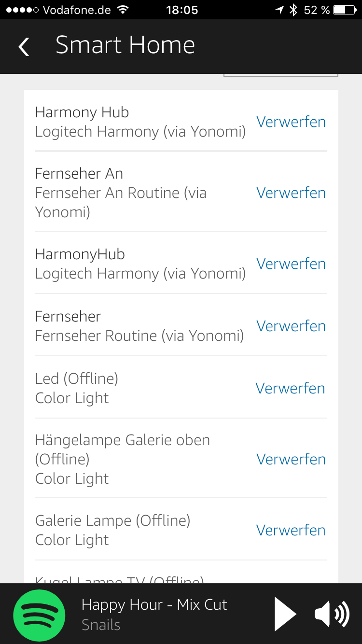The height and width of the screenshot is (644, 362).
Task: Discard the HarmonyHub device entry
Action: (x=291, y=264)
